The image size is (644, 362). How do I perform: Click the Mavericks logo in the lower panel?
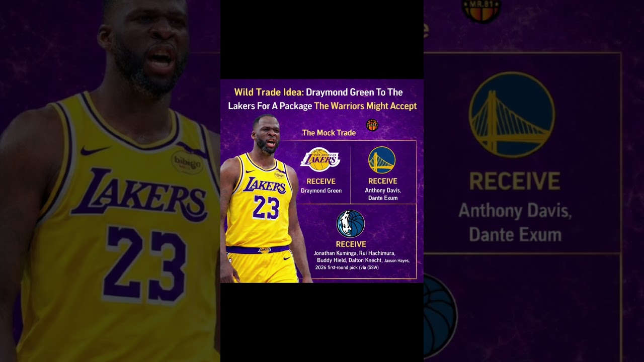point(351,224)
